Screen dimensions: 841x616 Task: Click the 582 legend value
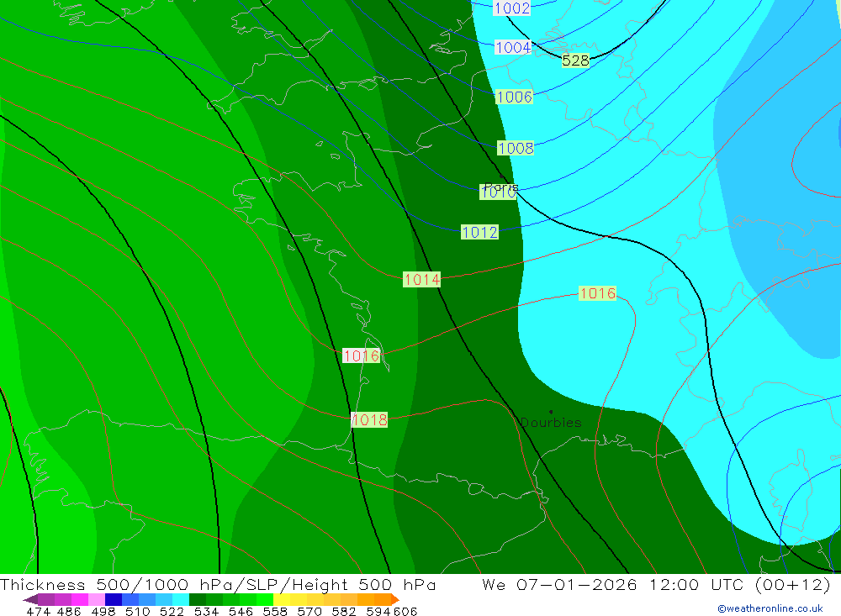(343, 611)
